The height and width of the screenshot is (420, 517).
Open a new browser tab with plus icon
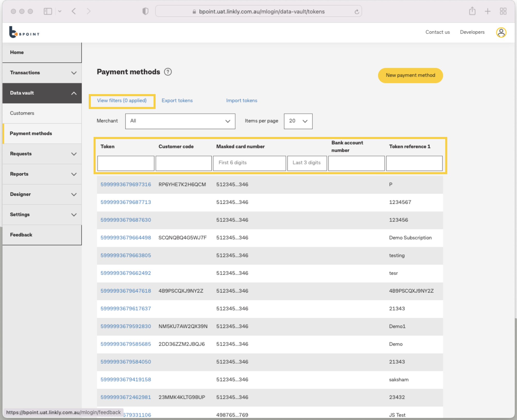pos(488,11)
